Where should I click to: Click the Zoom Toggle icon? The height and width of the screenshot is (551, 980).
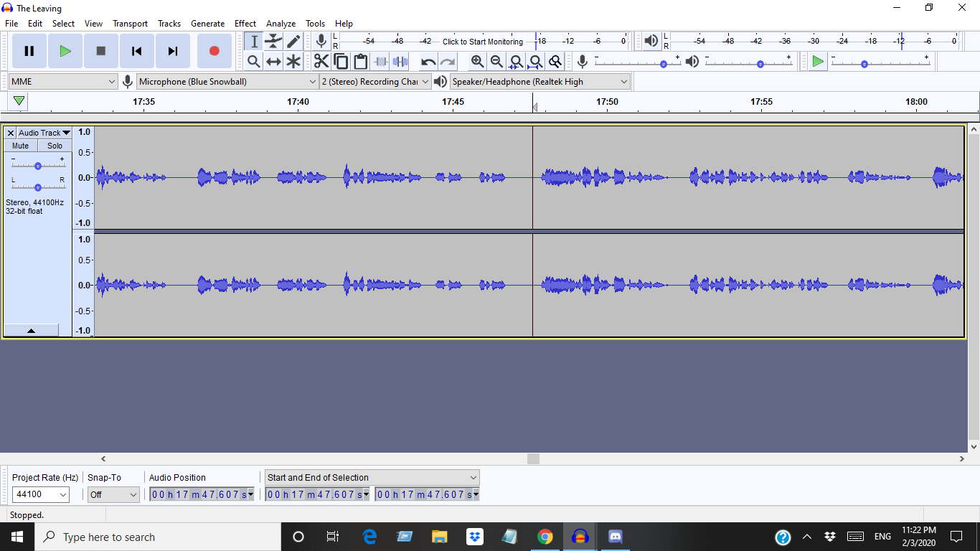555,62
